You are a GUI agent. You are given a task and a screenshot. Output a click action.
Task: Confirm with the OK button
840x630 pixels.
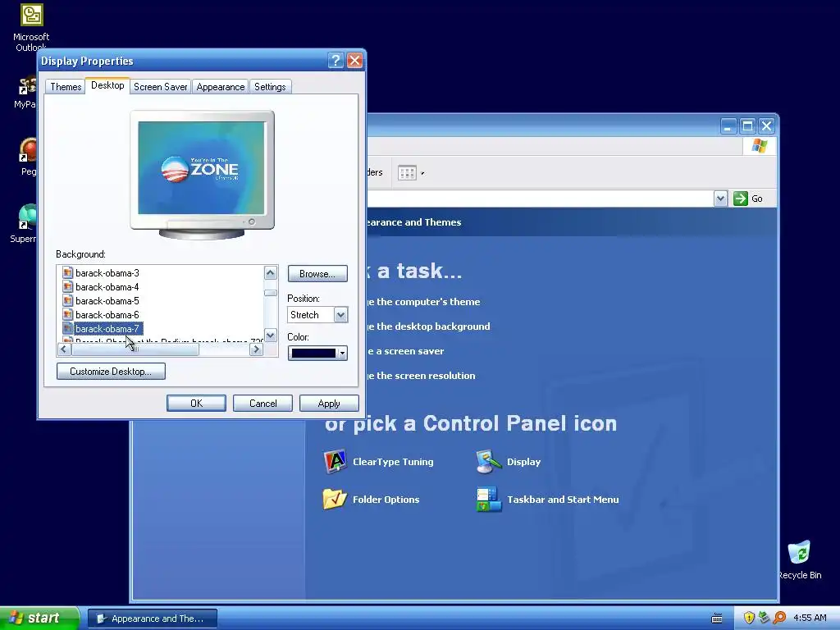[196, 403]
